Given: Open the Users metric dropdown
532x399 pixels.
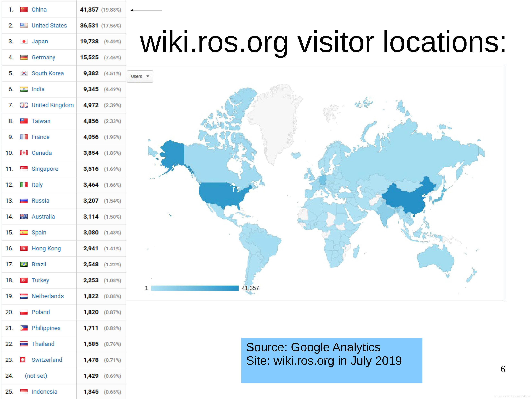Looking at the screenshot, I should pos(140,76).
